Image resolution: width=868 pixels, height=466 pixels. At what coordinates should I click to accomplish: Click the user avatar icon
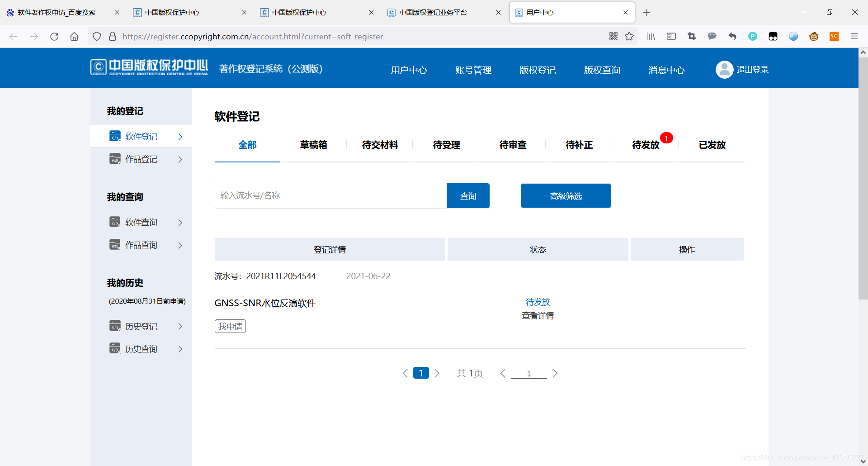pyautogui.click(x=724, y=70)
